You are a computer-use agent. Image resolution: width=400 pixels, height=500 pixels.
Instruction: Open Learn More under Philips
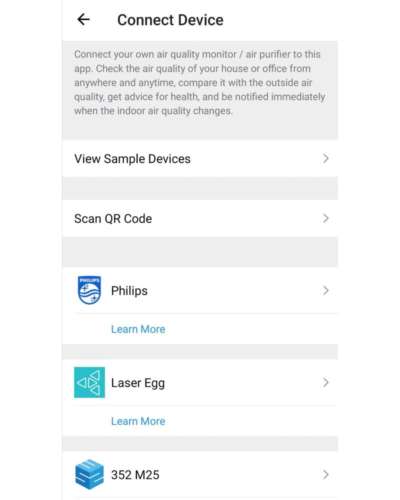coord(138,329)
